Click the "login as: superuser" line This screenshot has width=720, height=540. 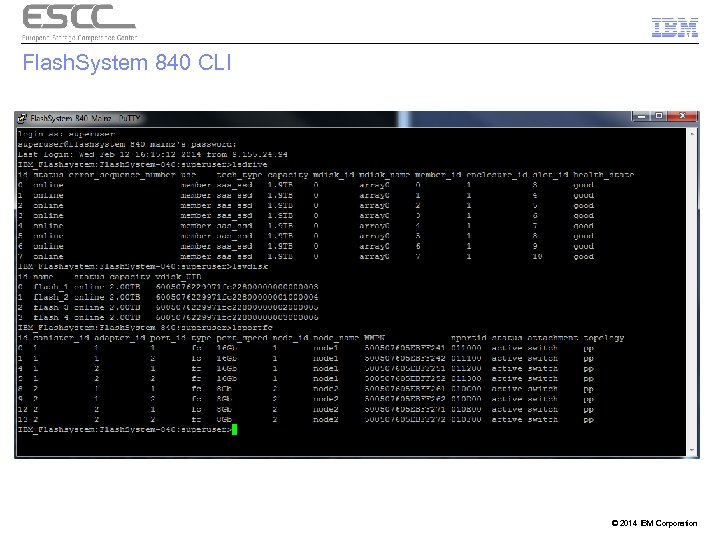pyautogui.click(x=66, y=134)
